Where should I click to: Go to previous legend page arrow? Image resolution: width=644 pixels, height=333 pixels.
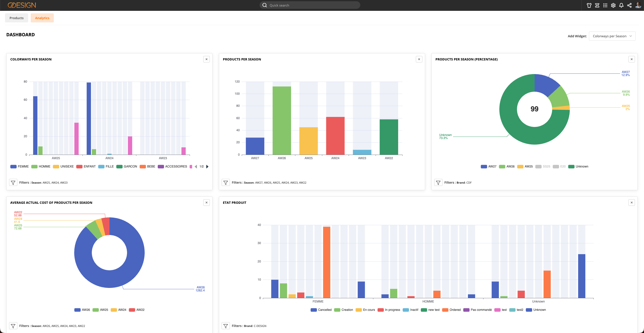coord(196,166)
